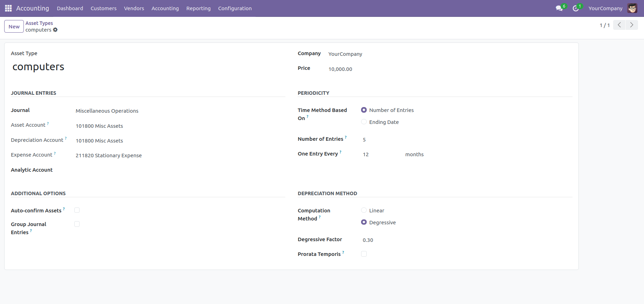Screen dimensions: 644x304
Task: Click the gear icon beside computers
Action: click(55, 30)
